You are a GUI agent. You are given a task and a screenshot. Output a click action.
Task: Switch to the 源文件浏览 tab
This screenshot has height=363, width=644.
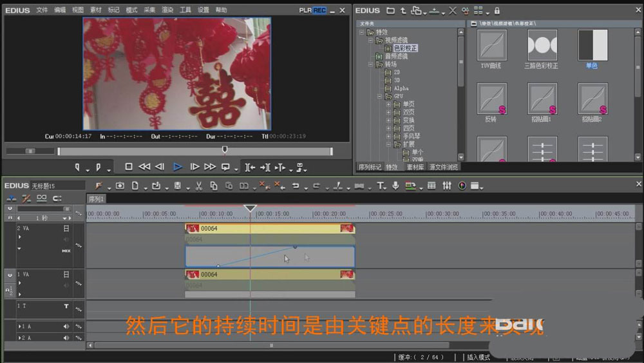[444, 167]
